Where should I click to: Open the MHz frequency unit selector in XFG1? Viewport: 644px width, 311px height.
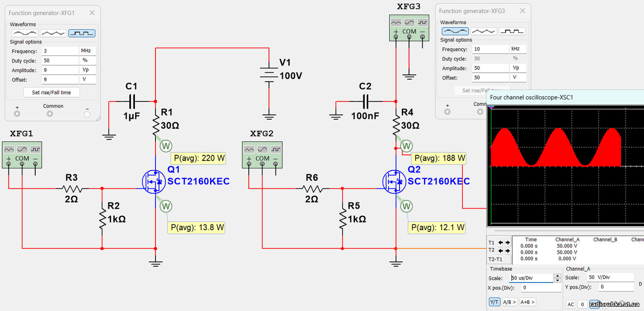coord(88,51)
